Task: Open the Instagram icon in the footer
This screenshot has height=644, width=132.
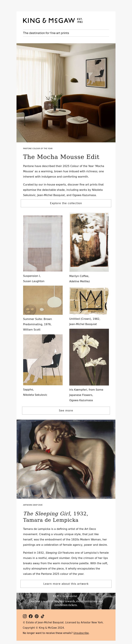Action: [25, 616]
